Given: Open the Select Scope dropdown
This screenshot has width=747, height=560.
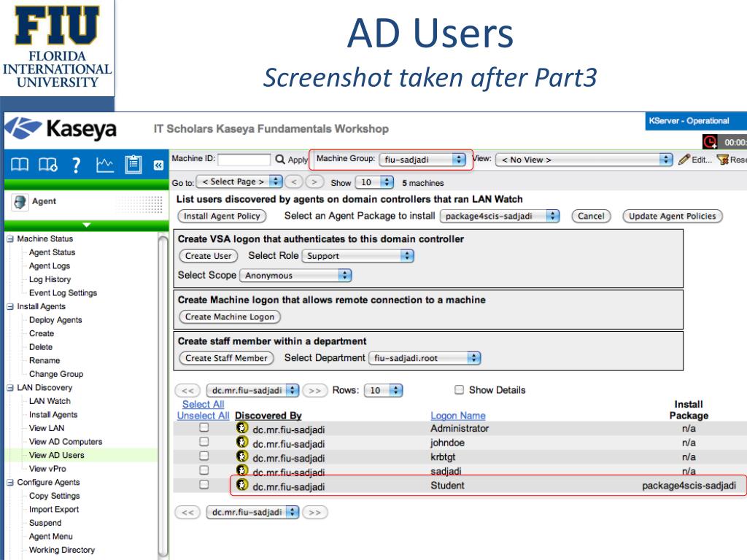Looking at the screenshot, I should (295, 275).
